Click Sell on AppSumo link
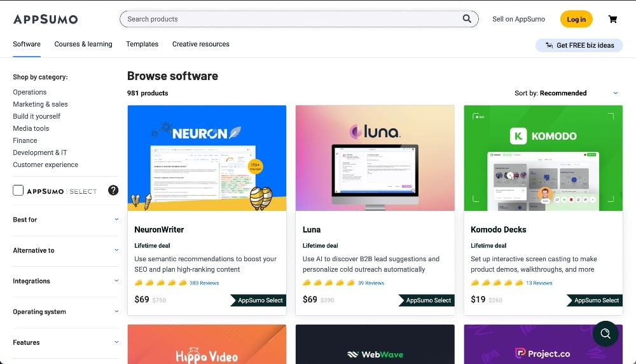 point(518,19)
